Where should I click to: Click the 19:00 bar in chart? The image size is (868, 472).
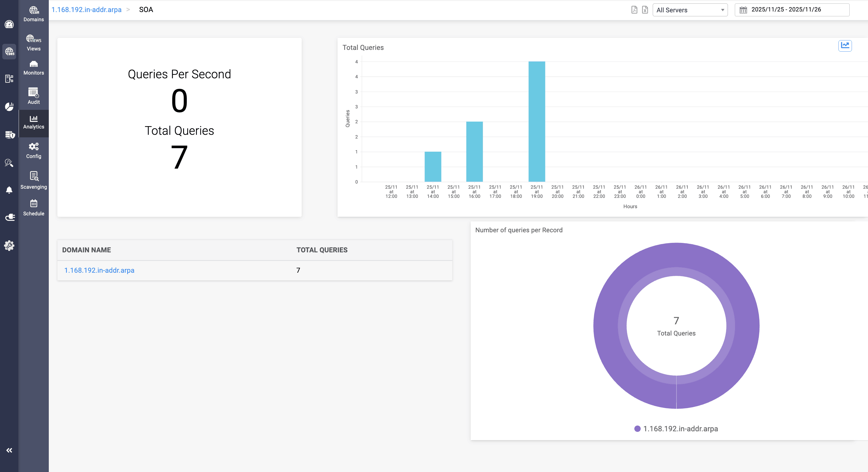click(x=536, y=122)
